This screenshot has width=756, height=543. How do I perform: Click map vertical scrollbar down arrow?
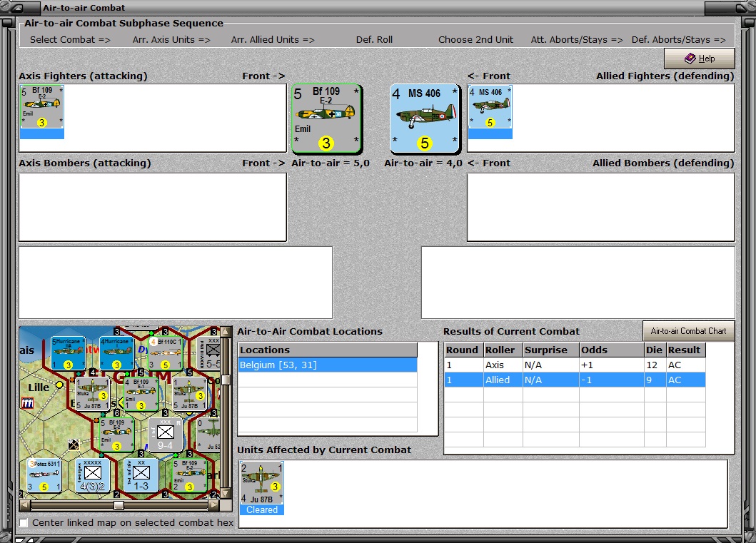click(225, 494)
